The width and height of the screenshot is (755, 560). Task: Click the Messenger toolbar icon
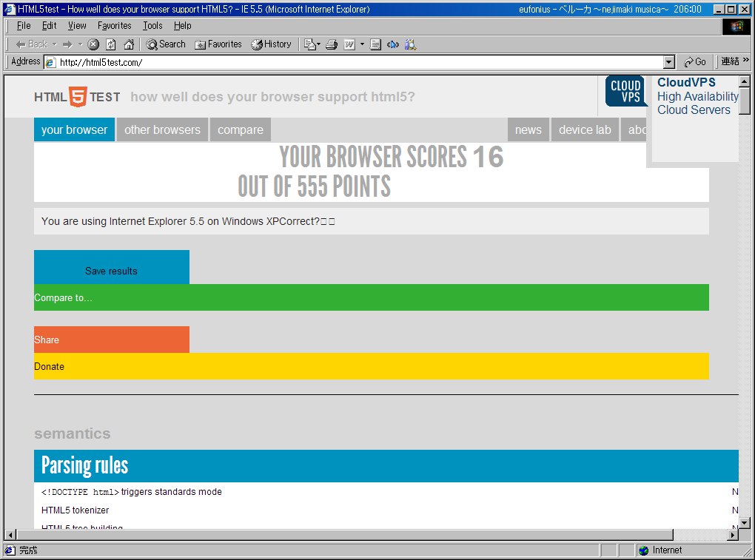[x=393, y=44]
